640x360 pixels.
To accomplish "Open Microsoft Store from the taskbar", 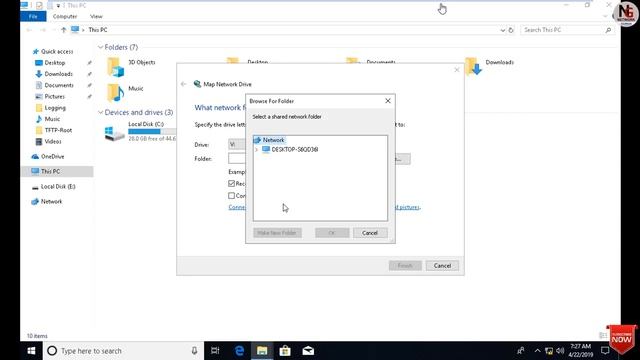I will [285, 351].
